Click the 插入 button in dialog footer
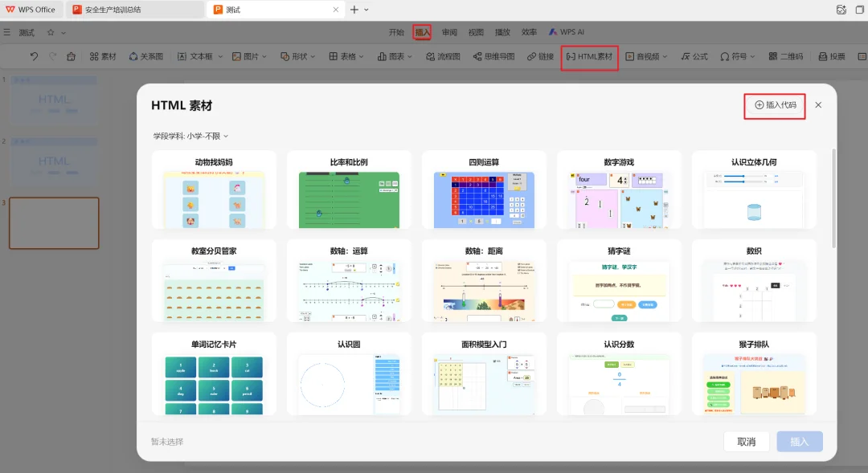 click(800, 442)
